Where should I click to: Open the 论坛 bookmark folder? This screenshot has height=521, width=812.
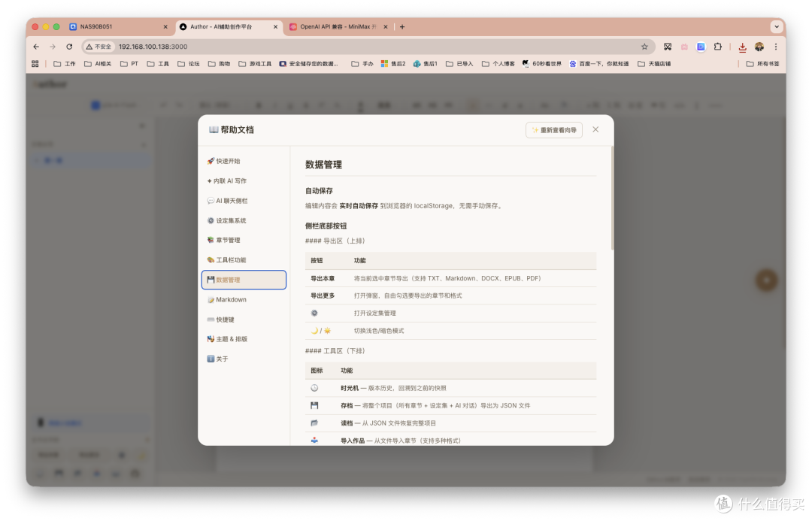coord(189,64)
